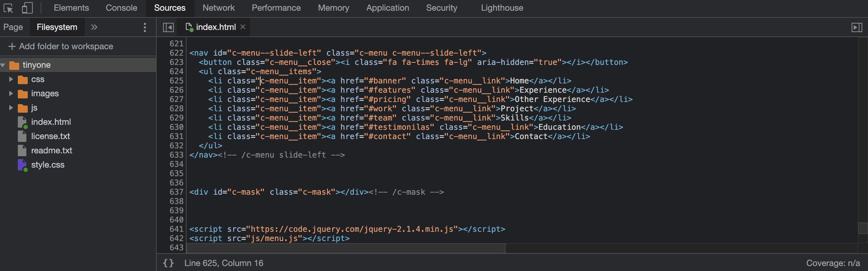The height and width of the screenshot is (271, 868).
Task: Click the Skills text on line 629
Action: [515, 118]
